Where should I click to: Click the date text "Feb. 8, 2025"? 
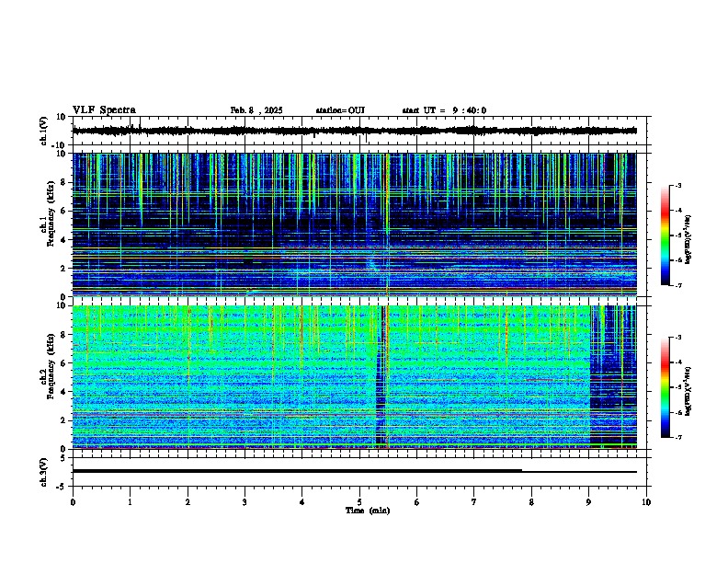[x=256, y=110]
